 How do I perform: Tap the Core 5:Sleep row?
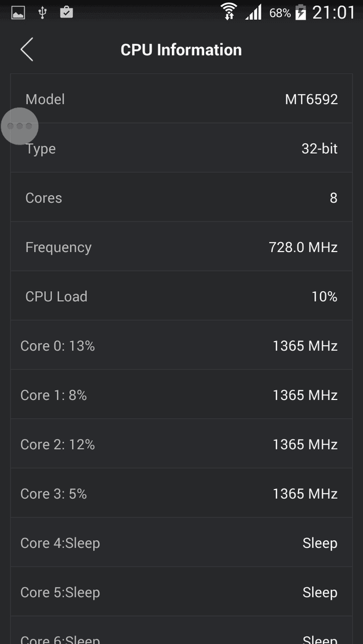(x=181, y=592)
